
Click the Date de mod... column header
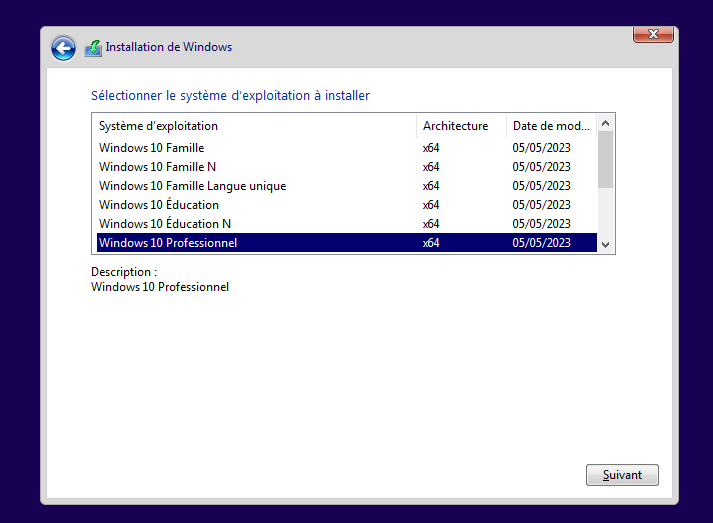(550, 126)
